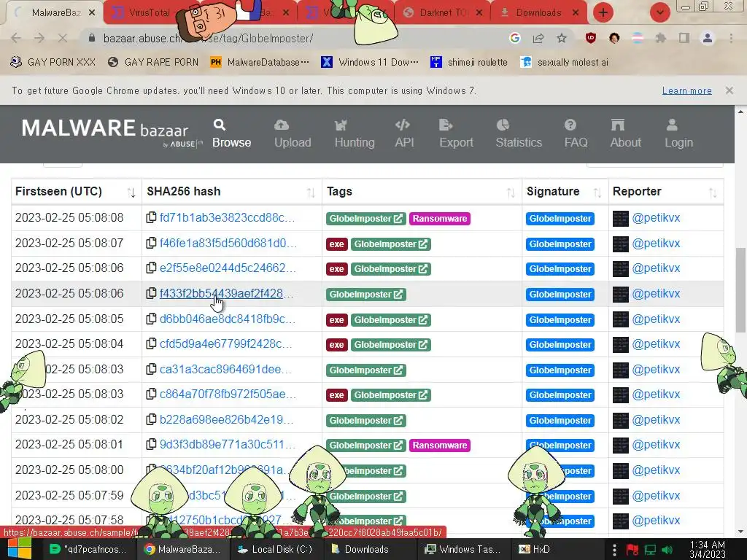The image size is (747, 560).
Task: Click the page vertical scrollbar thumb
Action: pos(740,290)
